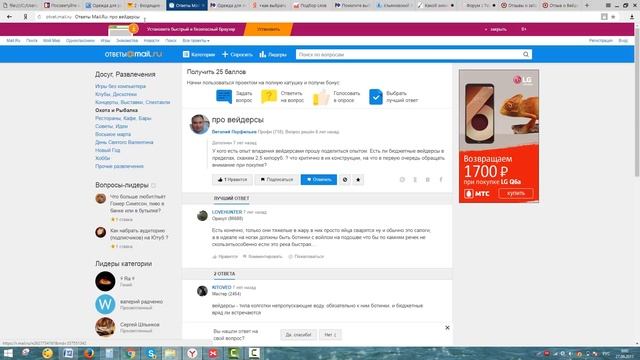
Task: Click the Да, спасибо! feedback button
Action: click(298, 335)
